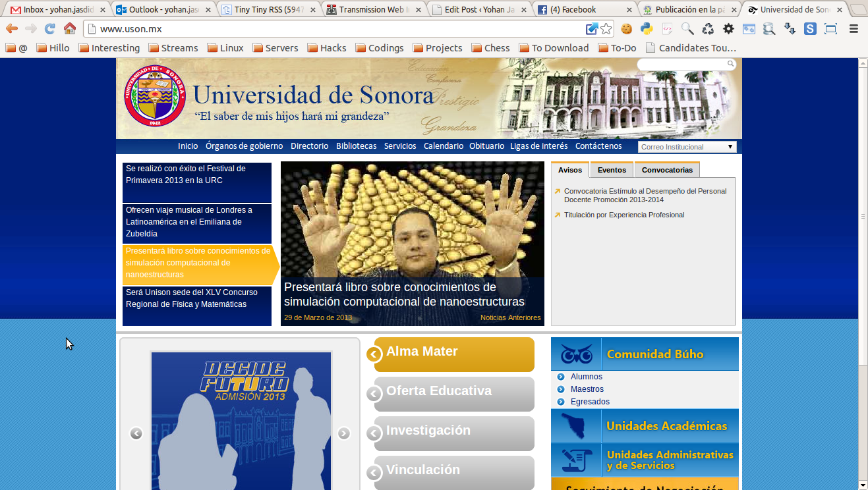The image size is (868, 490).
Task: Click the Noticias Anteriores link
Action: [x=510, y=317]
